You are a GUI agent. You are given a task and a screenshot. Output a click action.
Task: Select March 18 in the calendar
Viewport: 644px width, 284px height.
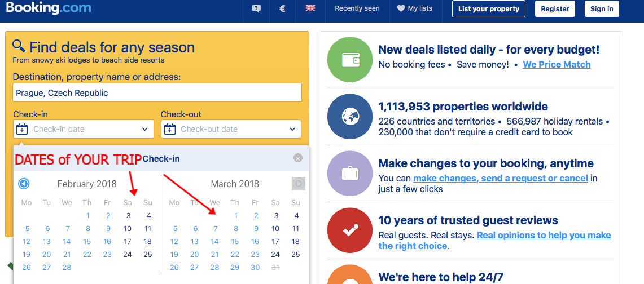click(x=296, y=242)
